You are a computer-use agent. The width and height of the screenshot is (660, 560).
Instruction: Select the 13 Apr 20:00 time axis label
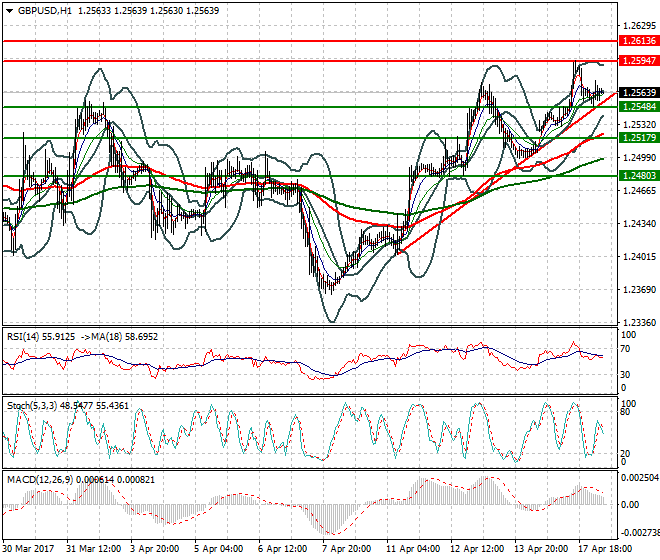[x=541, y=549]
